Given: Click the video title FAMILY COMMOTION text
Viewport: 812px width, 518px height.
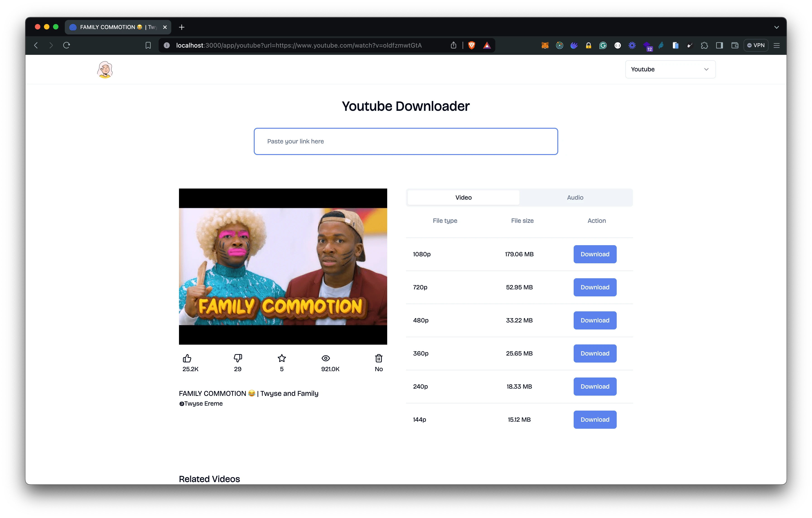Looking at the screenshot, I should pyautogui.click(x=249, y=393).
